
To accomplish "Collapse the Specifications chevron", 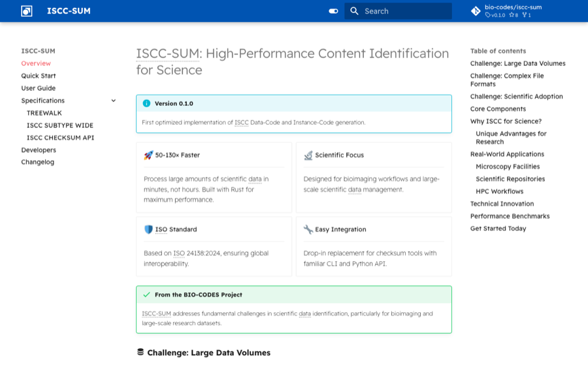I will [x=113, y=101].
